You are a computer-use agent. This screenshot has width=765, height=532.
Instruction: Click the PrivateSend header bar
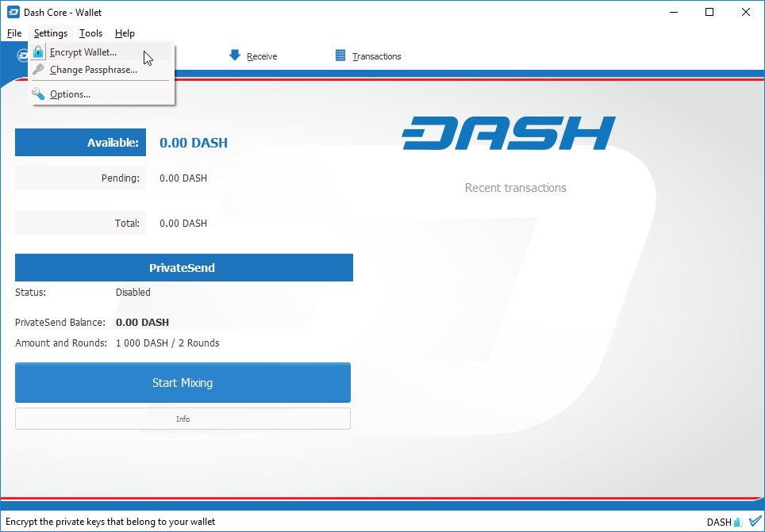tap(184, 267)
